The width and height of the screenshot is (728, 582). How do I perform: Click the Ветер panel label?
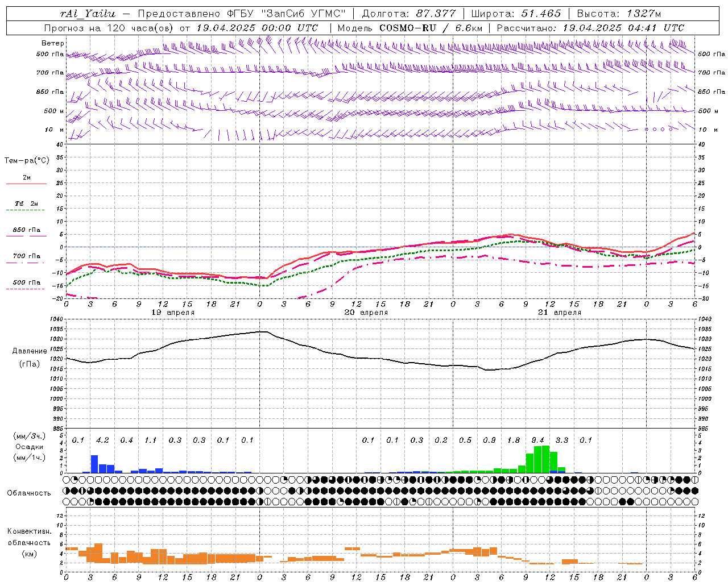(x=53, y=43)
